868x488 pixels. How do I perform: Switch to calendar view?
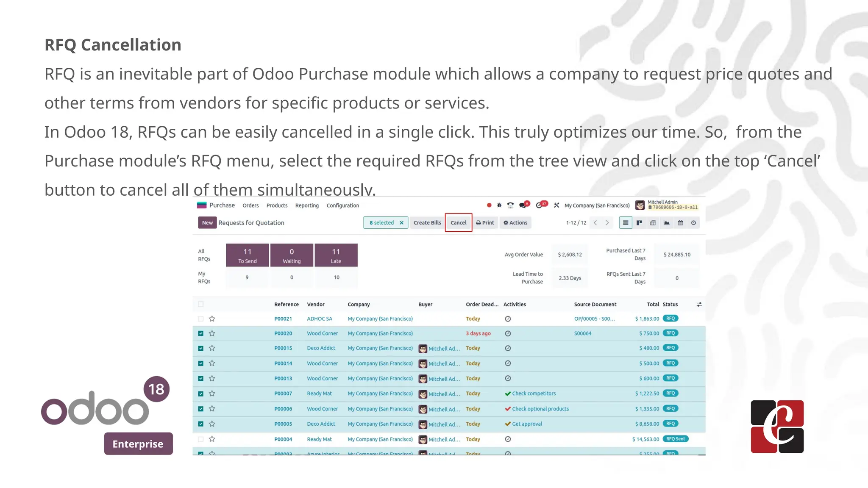[680, 223]
